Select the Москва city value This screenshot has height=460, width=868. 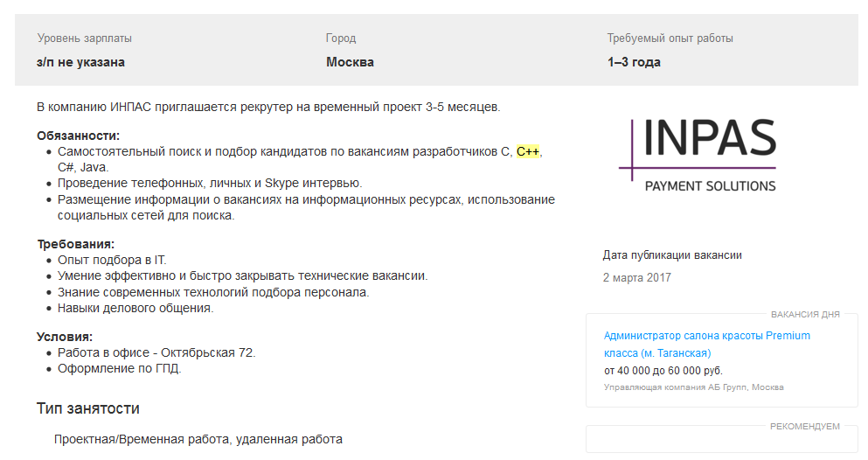click(x=350, y=62)
